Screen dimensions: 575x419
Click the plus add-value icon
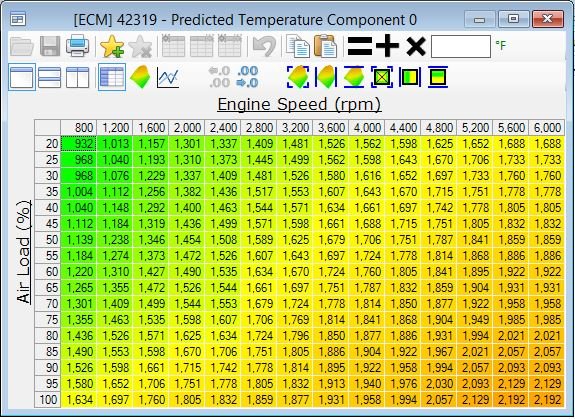pos(387,46)
